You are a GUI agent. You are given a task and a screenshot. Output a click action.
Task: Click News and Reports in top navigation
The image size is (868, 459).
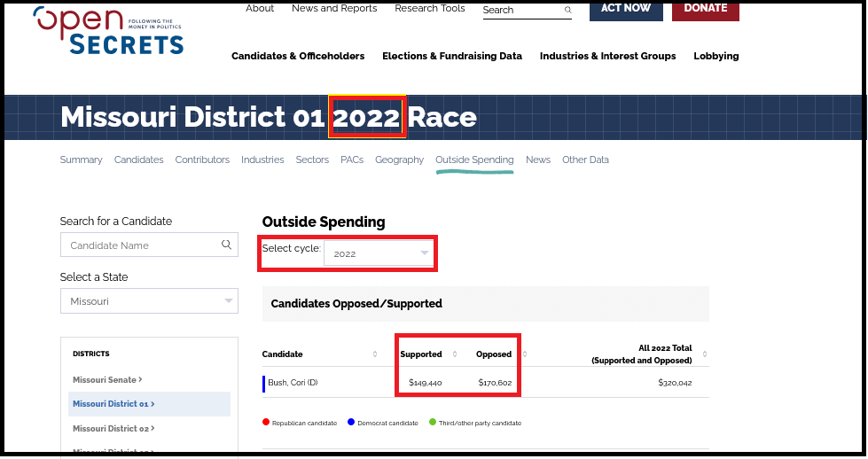point(334,8)
